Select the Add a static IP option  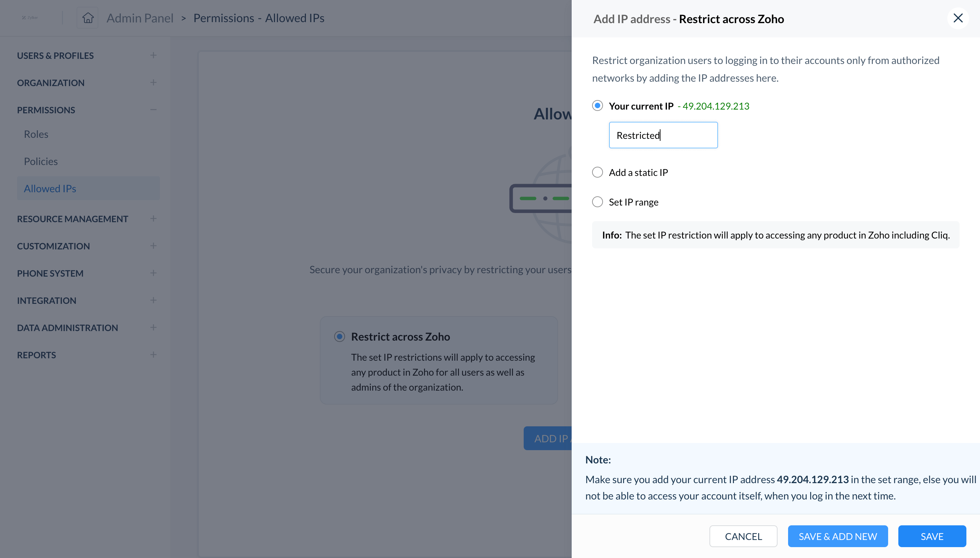597,172
